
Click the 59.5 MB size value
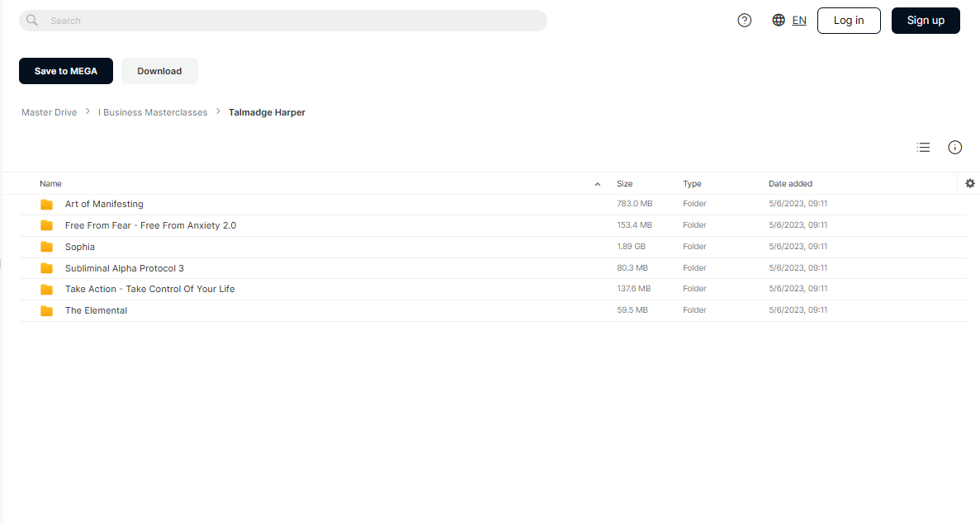tap(632, 309)
